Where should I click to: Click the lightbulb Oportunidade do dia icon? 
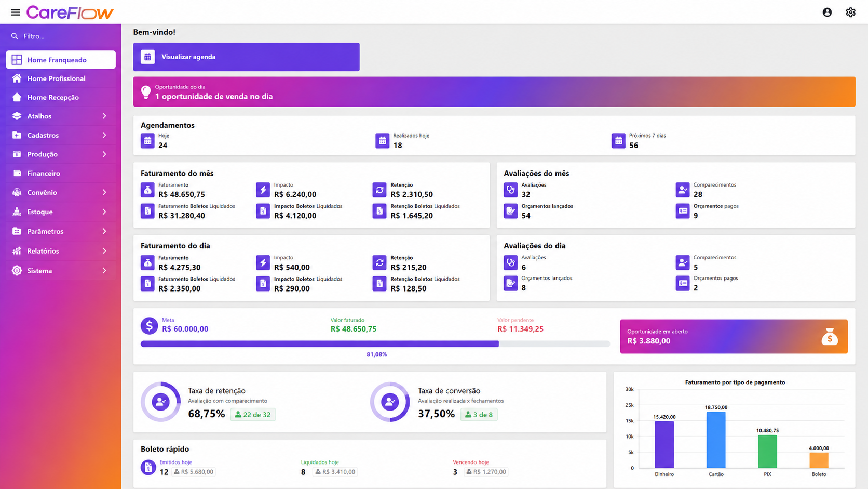(146, 92)
